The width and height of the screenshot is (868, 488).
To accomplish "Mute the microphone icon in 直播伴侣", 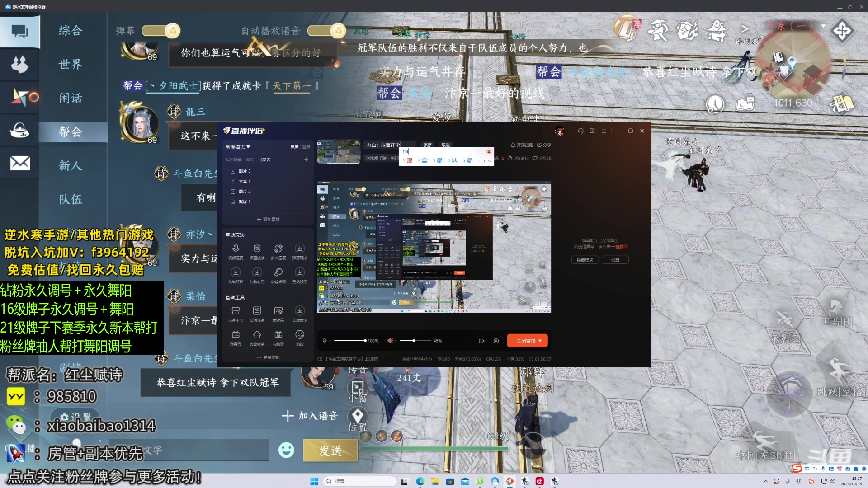I will (324, 341).
